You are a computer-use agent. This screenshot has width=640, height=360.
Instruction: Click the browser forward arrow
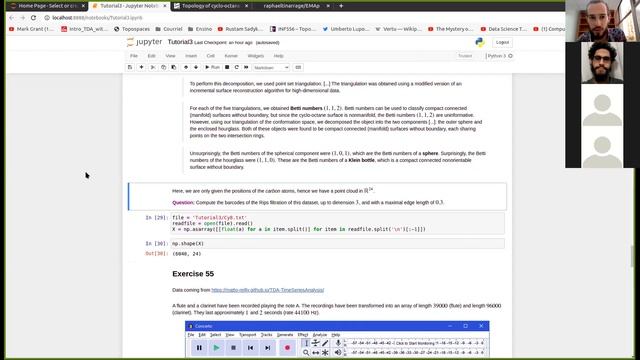[x=22, y=18]
